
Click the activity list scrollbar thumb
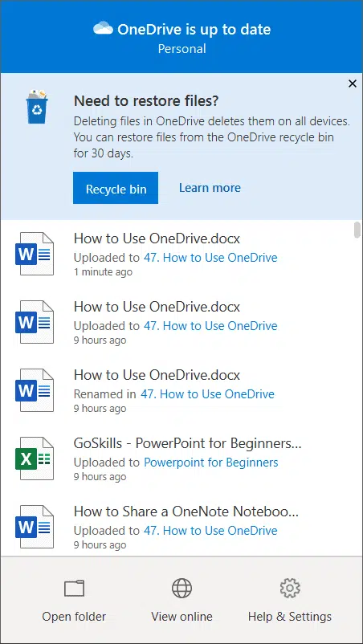357,230
